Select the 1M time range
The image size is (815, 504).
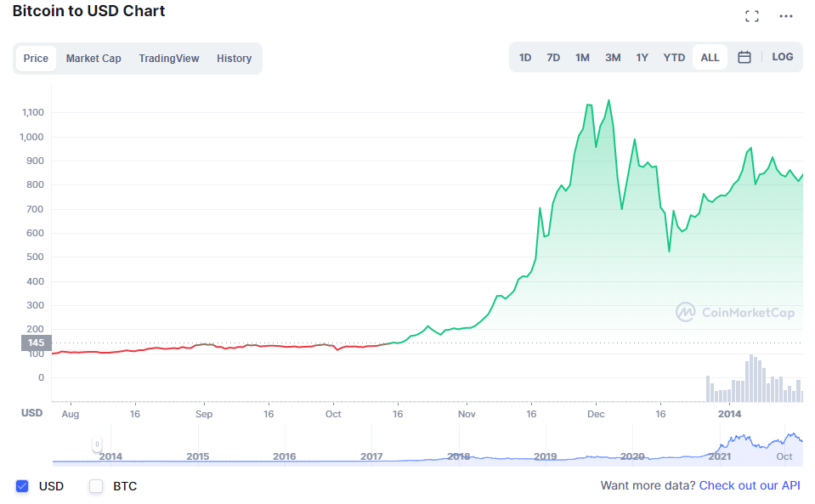pos(582,57)
